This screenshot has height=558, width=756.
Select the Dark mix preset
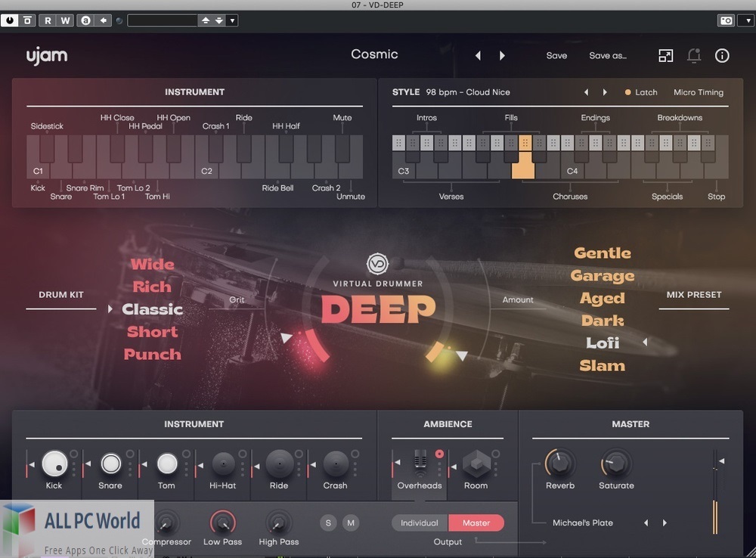pyautogui.click(x=603, y=321)
